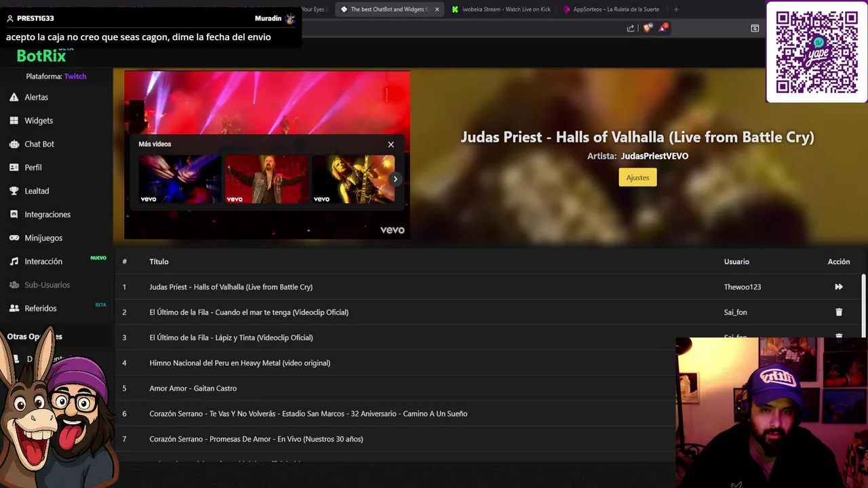
Task: Select Sub-Usuarios in sidebar
Action: [x=47, y=285]
